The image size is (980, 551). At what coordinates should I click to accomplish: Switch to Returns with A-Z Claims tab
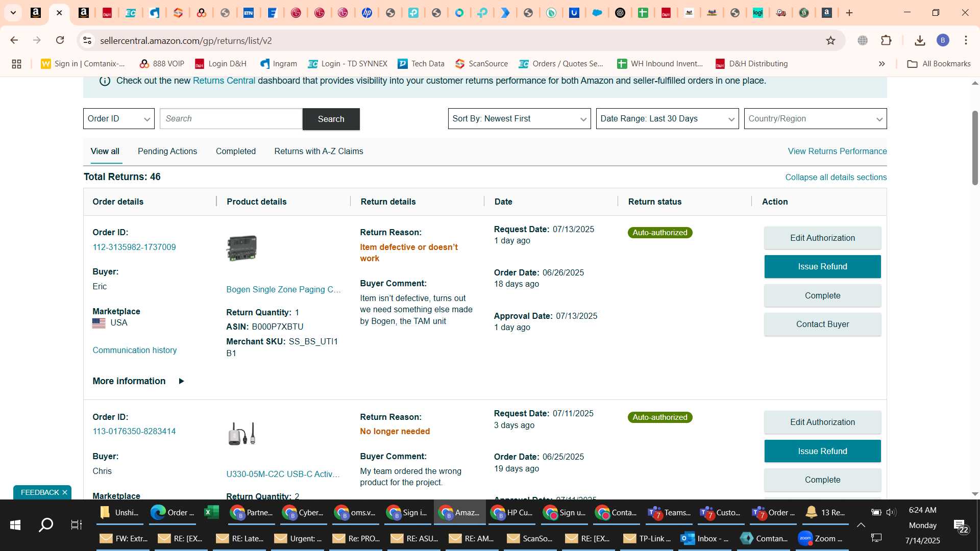pyautogui.click(x=319, y=152)
